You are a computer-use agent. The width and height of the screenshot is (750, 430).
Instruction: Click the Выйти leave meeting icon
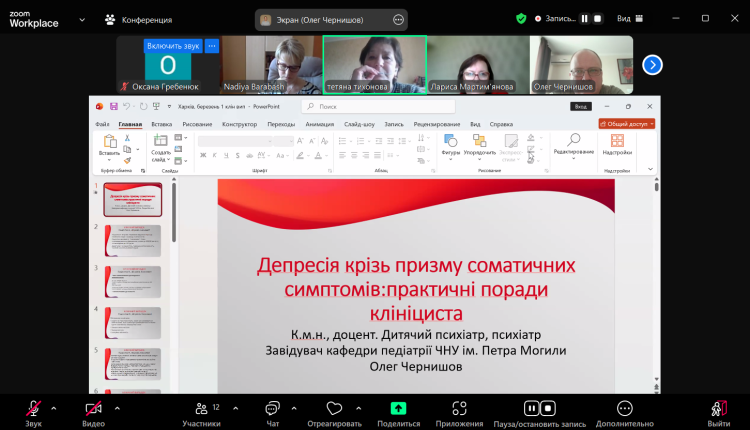pos(718,409)
